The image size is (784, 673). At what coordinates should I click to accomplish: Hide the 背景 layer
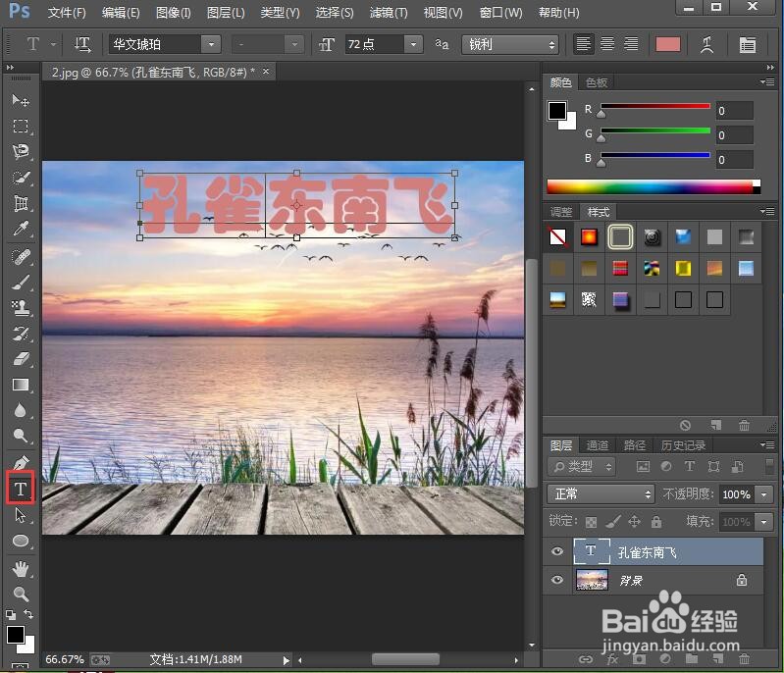557,580
